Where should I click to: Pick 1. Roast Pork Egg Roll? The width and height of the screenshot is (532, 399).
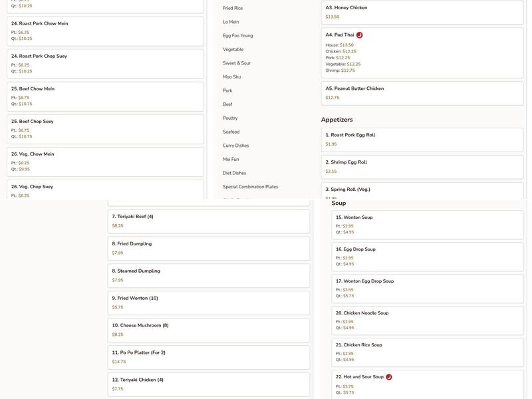(422, 140)
